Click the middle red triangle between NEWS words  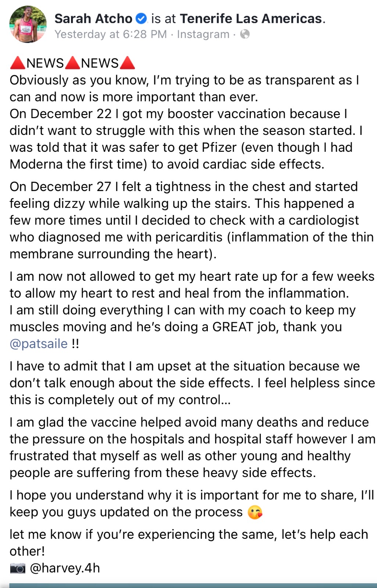pos(72,63)
